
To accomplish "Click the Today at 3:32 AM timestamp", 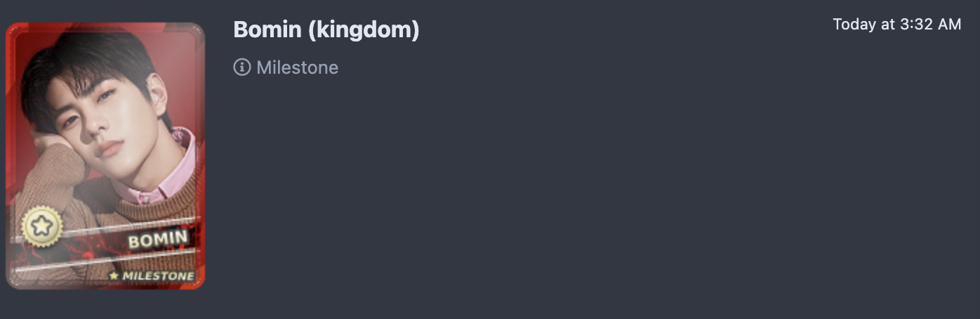I will coord(897,24).
